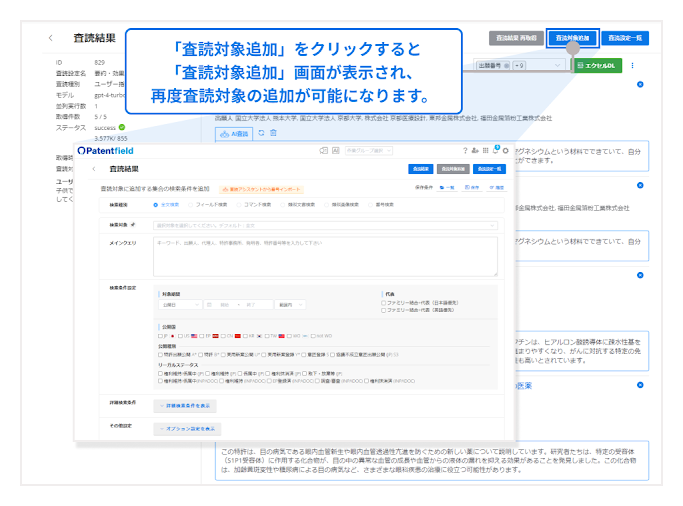Image resolution: width=683 pixels, height=506 pixels.
Task: Open the notifications bell icon
Action: click(x=496, y=150)
